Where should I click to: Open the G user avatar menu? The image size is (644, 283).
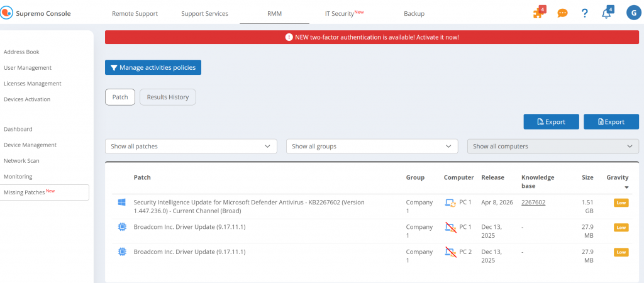pos(633,13)
